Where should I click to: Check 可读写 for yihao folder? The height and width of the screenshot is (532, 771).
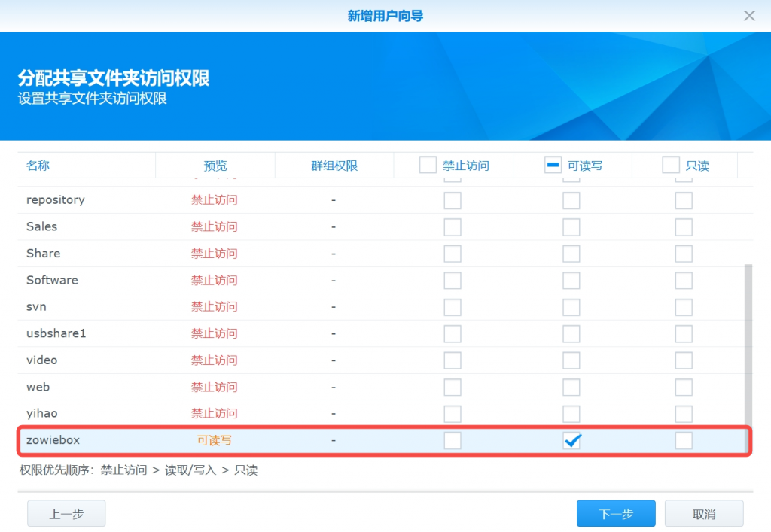click(x=571, y=414)
